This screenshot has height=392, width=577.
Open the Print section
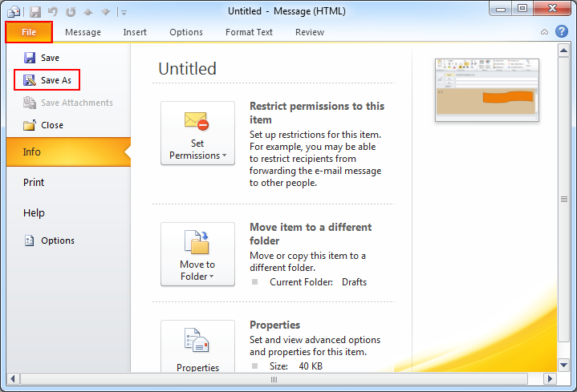click(x=34, y=183)
